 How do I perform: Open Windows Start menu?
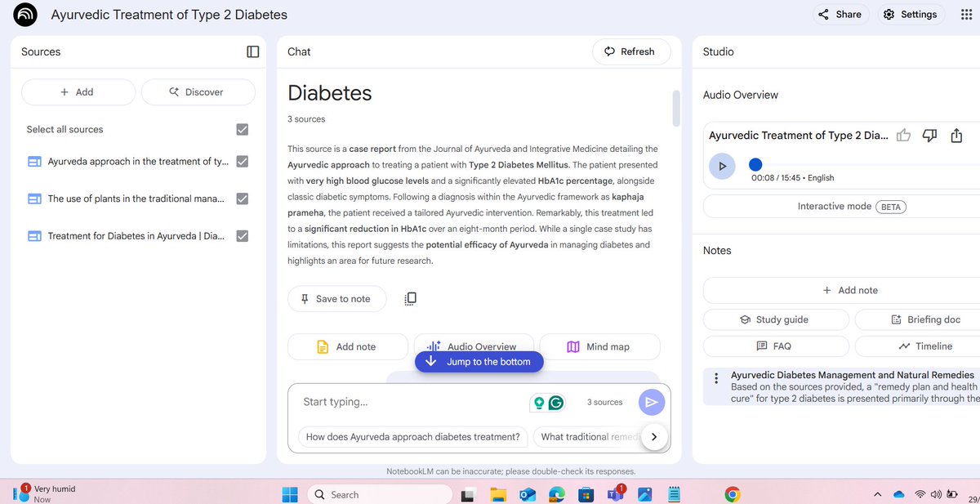[x=290, y=494]
